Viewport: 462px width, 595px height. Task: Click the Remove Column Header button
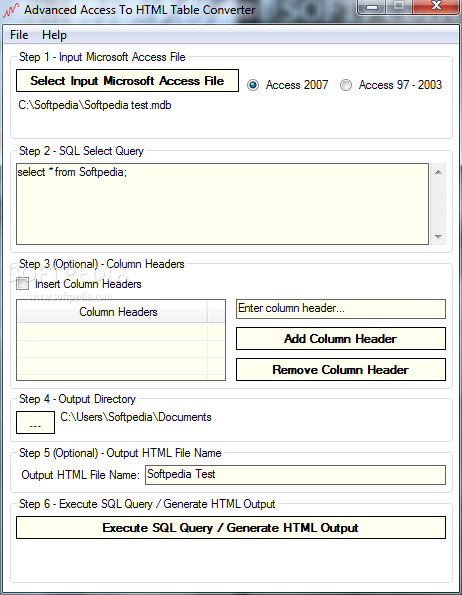[341, 370]
